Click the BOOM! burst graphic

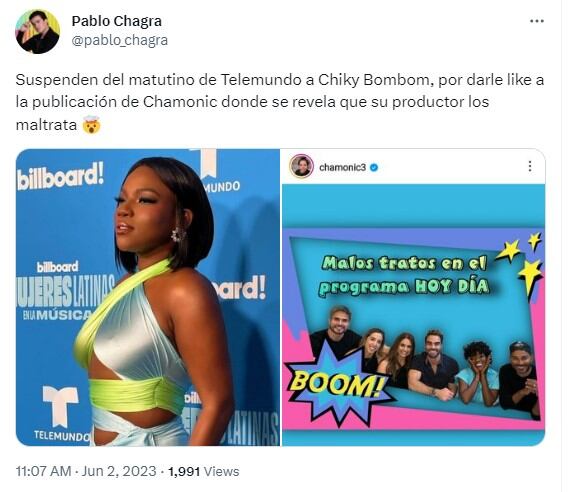pyautogui.click(x=337, y=384)
